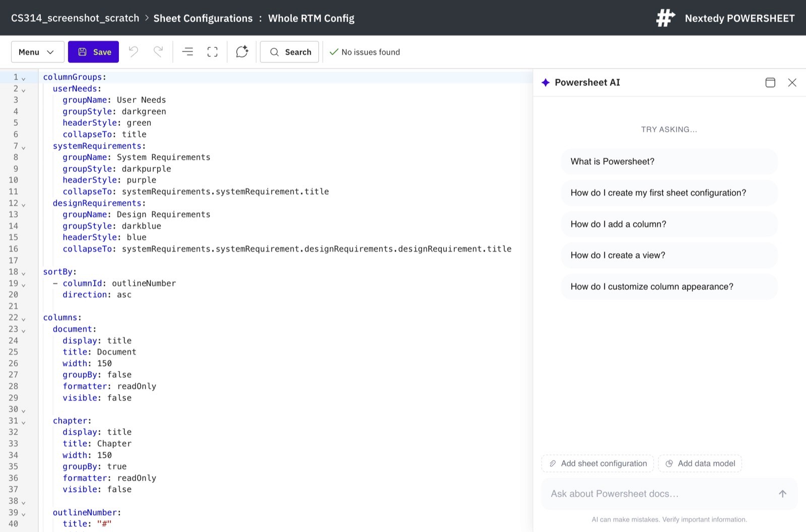Screen dimensions: 806x532
Task: Click the 'title: Chapter' line
Action: click(x=97, y=443)
